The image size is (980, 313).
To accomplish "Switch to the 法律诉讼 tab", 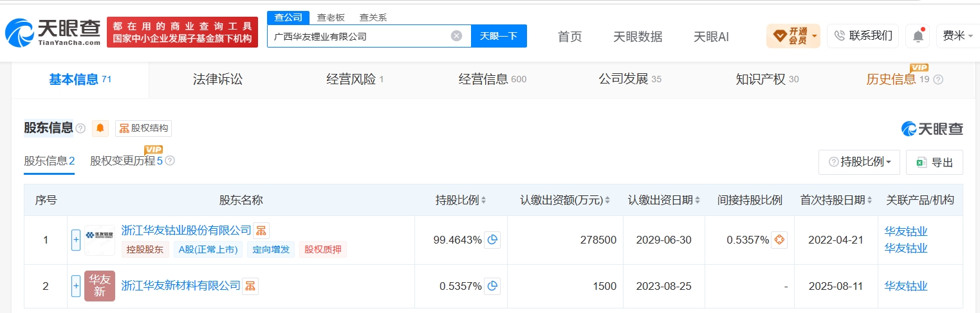I will pos(217,80).
